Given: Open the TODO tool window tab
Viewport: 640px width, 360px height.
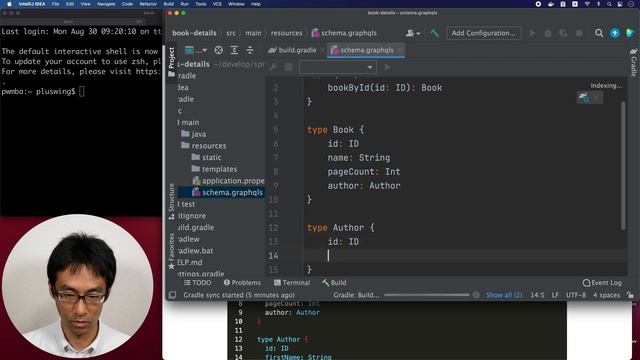Looking at the screenshot, I should point(198,282).
